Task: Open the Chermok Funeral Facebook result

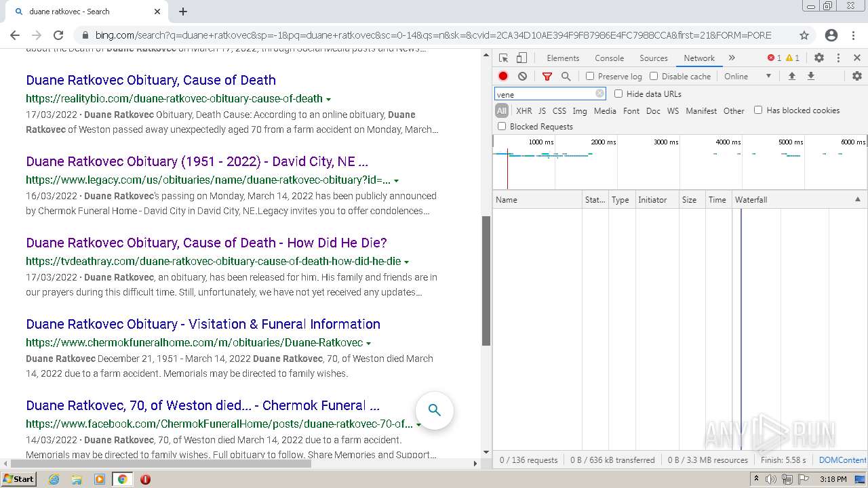Action: 203,405
